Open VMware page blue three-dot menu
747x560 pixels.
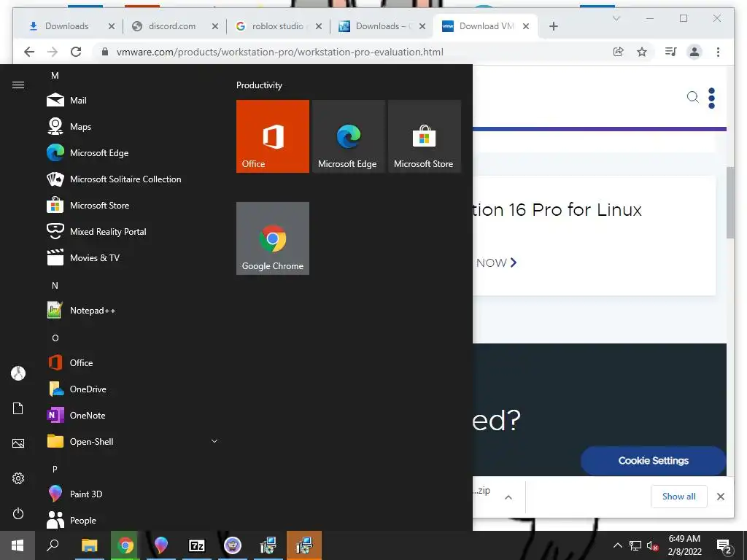coord(711,98)
